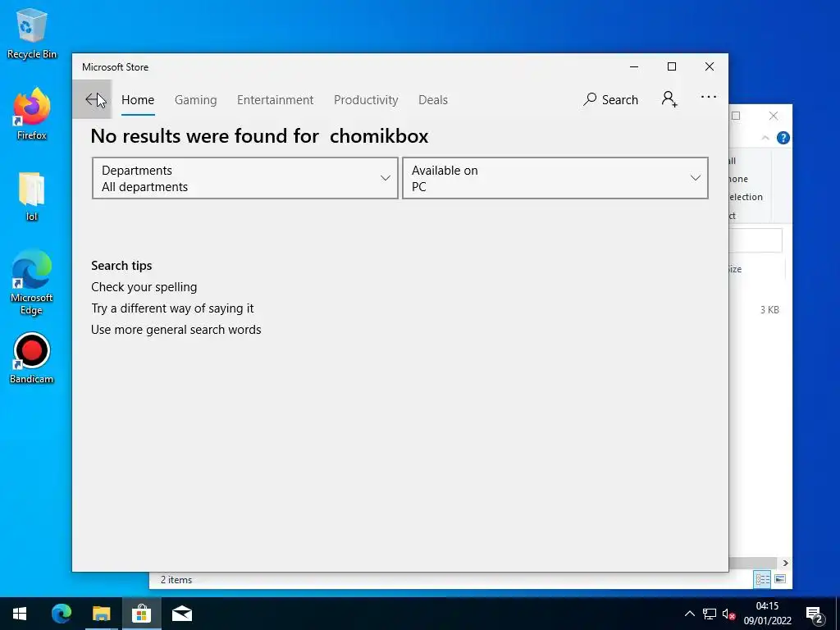Select the Microsoft Edge desktop shortcut
Screen dimensions: 840x630
coord(32,283)
